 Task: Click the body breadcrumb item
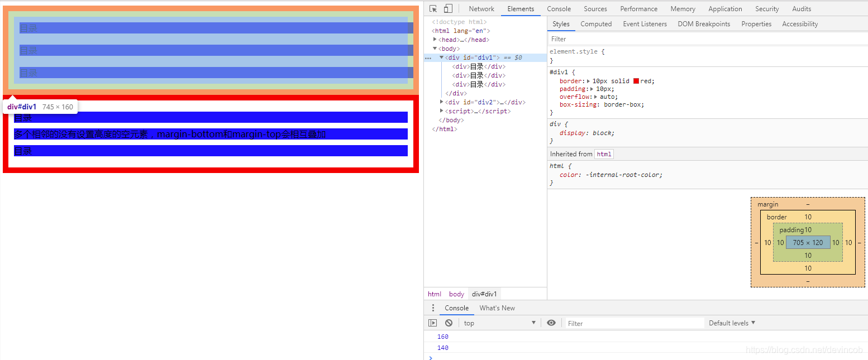coord(456,294)
